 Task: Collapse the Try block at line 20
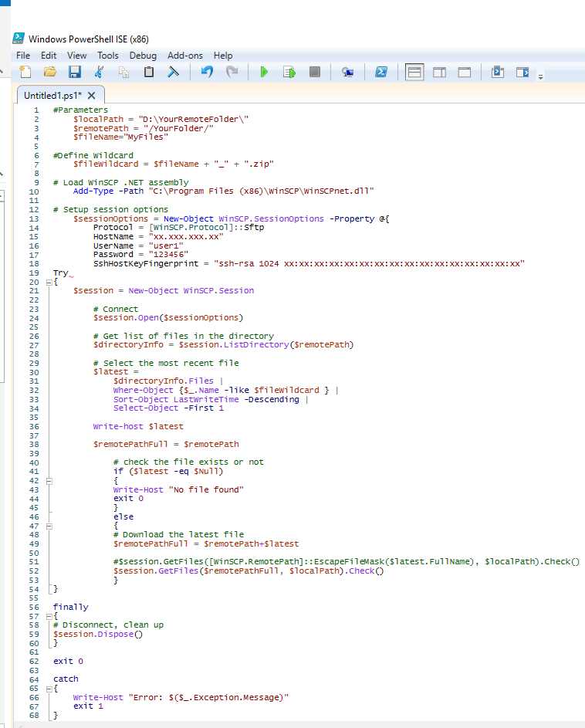[x=49, y=283]
